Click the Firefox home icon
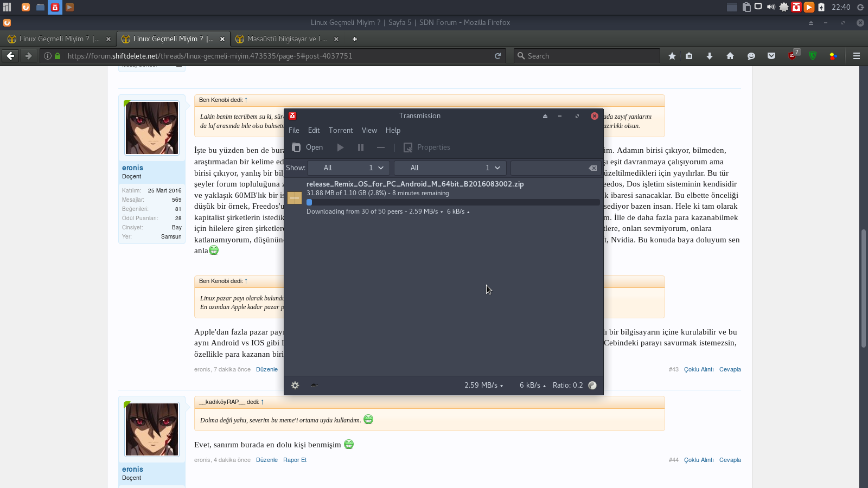The height and width of the screenshot is (488, 868). 730,56
